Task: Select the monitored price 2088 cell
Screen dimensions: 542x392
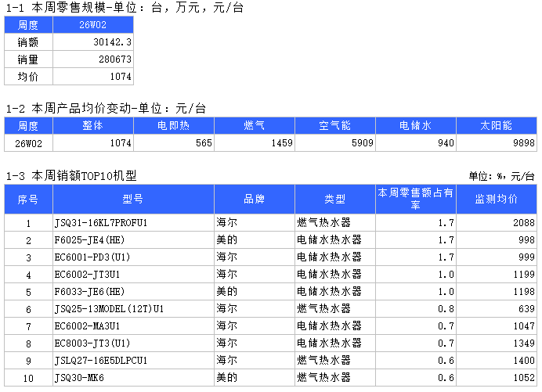Action: 496,223
